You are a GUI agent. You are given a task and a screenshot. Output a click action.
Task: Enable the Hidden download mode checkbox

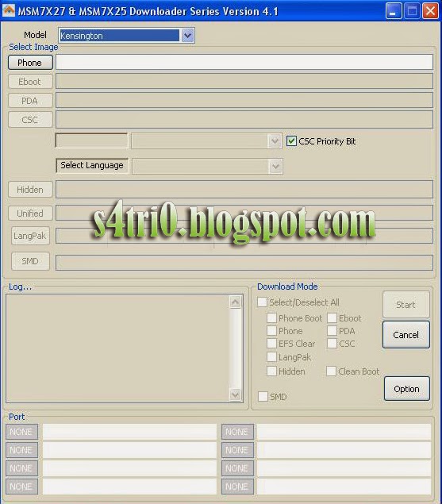point(271,371)
